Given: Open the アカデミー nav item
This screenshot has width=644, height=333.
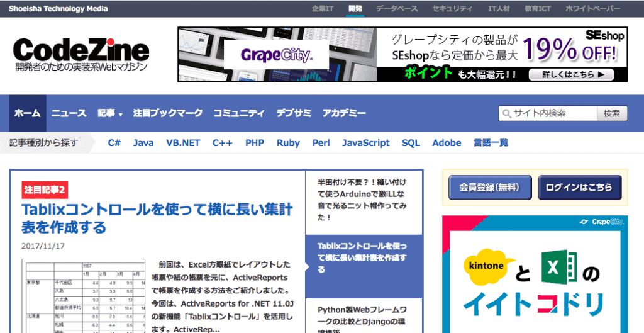Looking at the screenshot, I should (344, 113).
